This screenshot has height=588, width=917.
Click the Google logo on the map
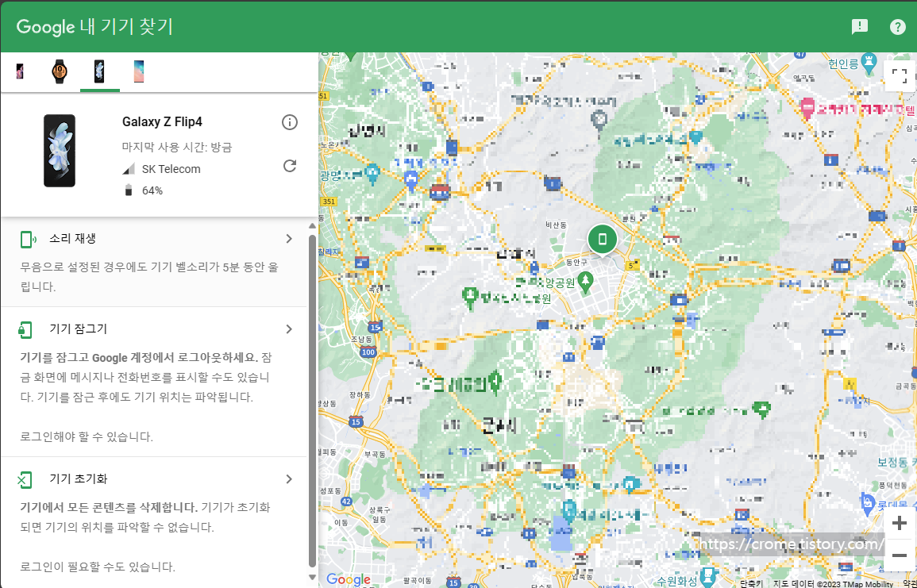pos(349,579)
